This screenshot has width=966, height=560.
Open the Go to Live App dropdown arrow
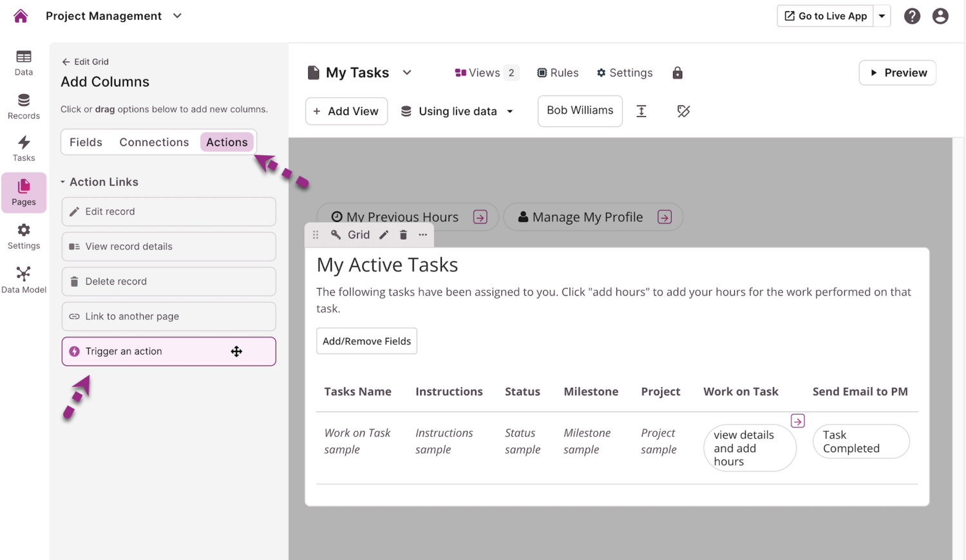coord(882,16)
